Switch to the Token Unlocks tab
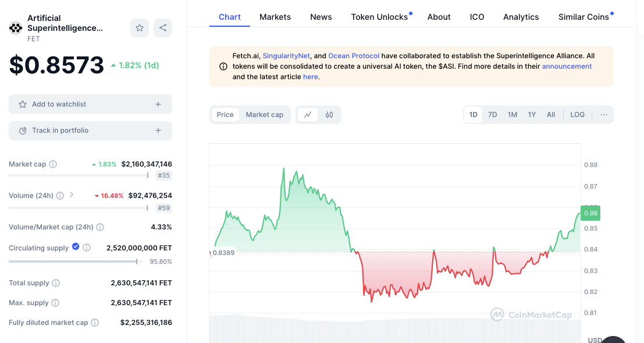This screenshot has width=644, height=343. [x=379, y=17]
